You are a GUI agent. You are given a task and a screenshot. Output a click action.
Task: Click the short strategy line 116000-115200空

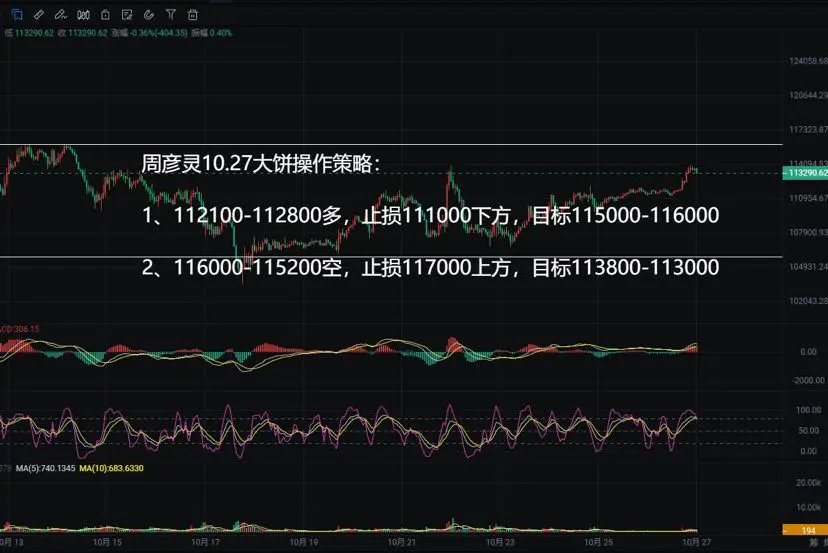430,267
